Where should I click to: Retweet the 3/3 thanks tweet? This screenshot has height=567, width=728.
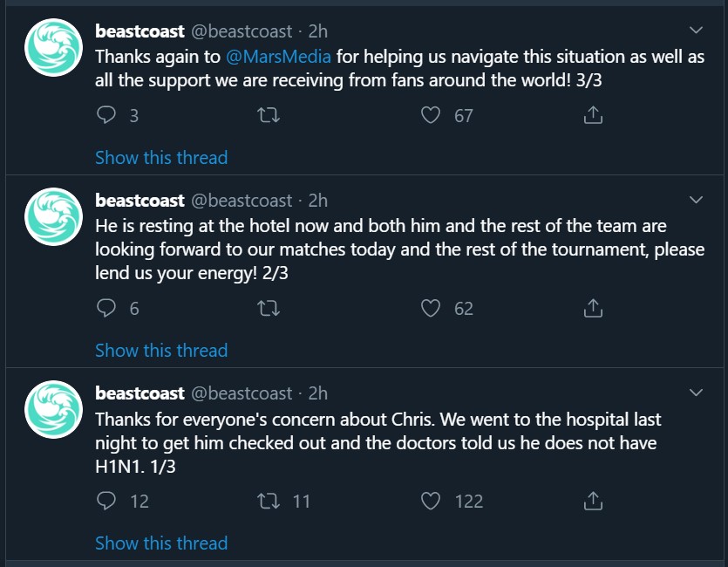(270, 115)
